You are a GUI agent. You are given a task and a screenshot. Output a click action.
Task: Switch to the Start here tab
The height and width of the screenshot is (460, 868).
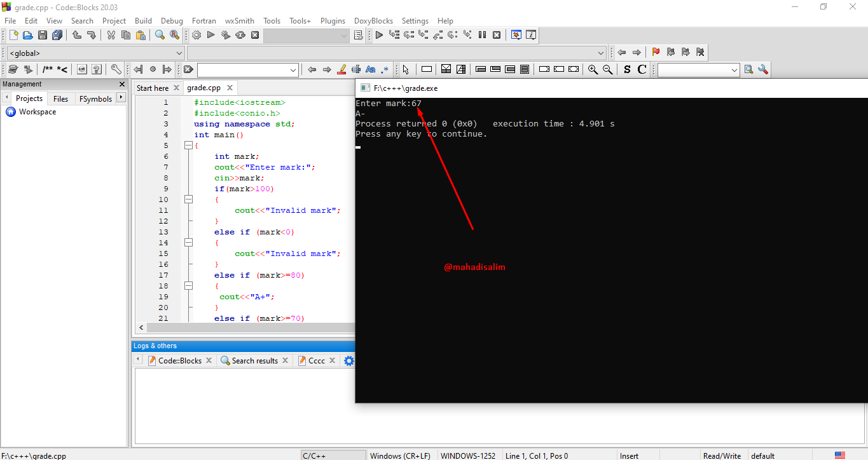click(153, 88)
